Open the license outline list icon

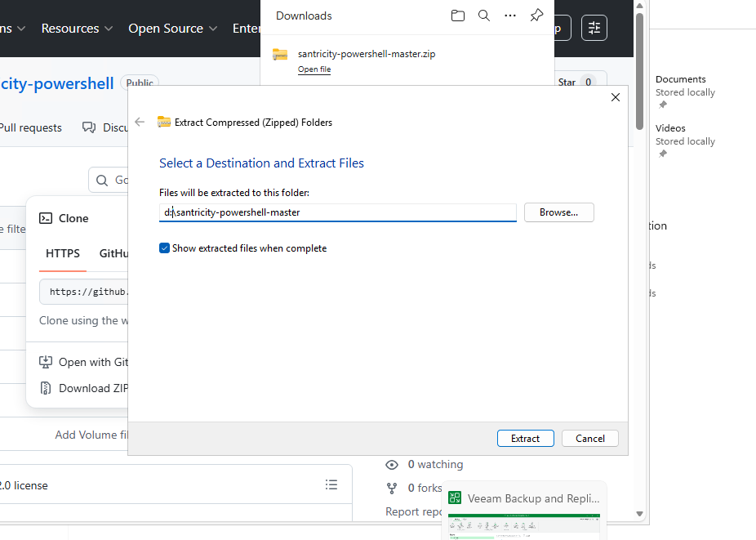331,484
